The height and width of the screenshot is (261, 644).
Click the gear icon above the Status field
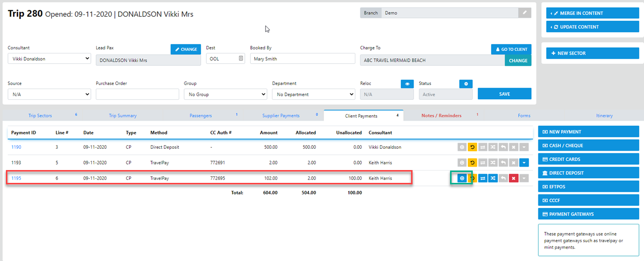(x=465, y=84)
